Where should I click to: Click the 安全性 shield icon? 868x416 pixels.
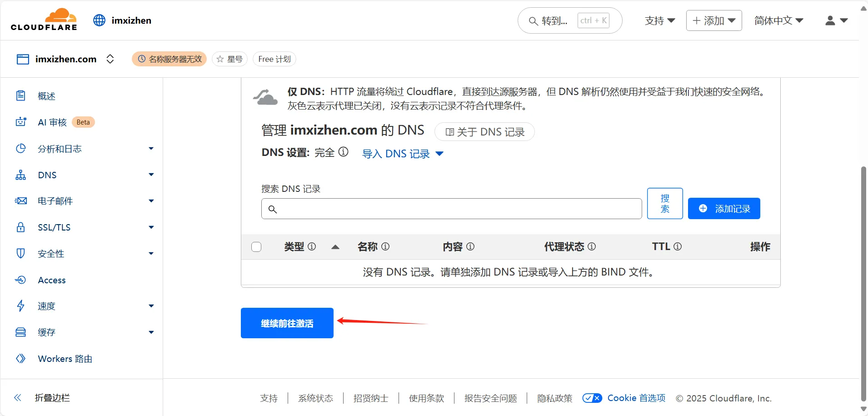pyautogui.click(x=21, y=253)
